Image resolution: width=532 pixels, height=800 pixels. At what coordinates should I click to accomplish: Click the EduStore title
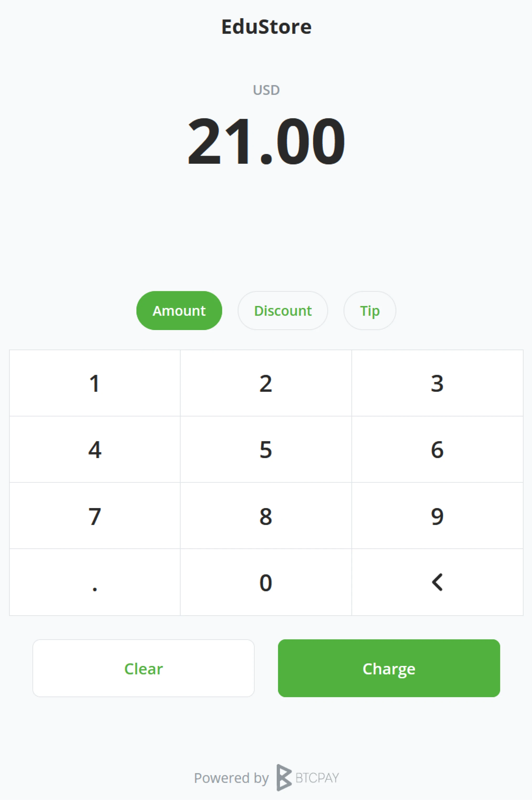(266, 27)
